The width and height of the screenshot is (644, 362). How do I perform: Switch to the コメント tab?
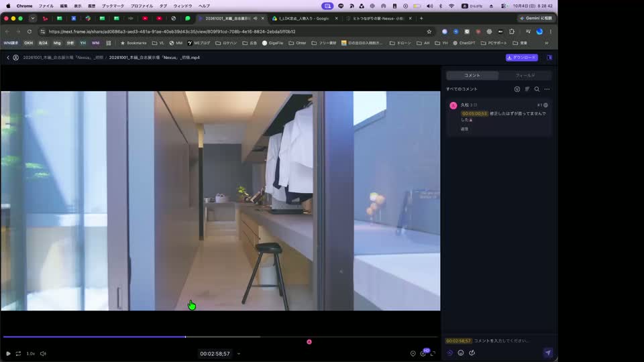coord(472,76)
